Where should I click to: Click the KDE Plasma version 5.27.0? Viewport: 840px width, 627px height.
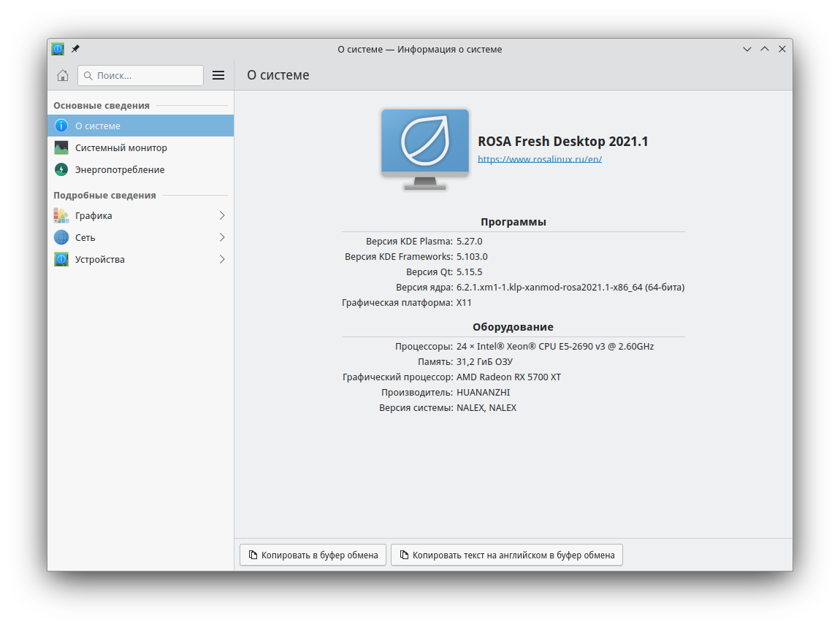[469, 242]
